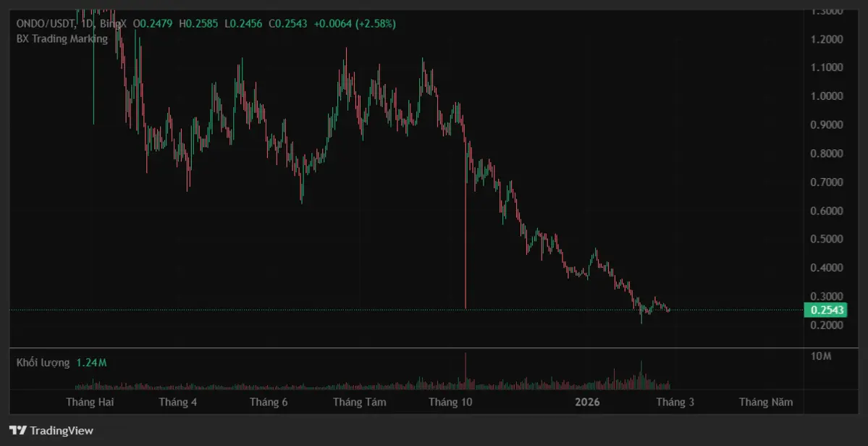This screenshot has height=446, width=868.
Task: Click the Tháng Năm time axis label
Action: coord(765,402)
